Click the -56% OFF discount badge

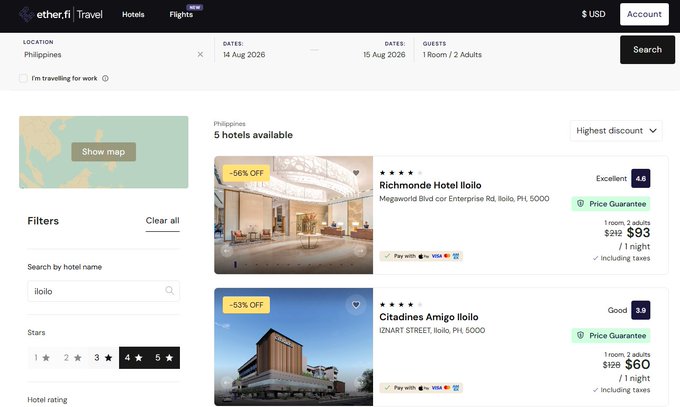pos(246,173)
